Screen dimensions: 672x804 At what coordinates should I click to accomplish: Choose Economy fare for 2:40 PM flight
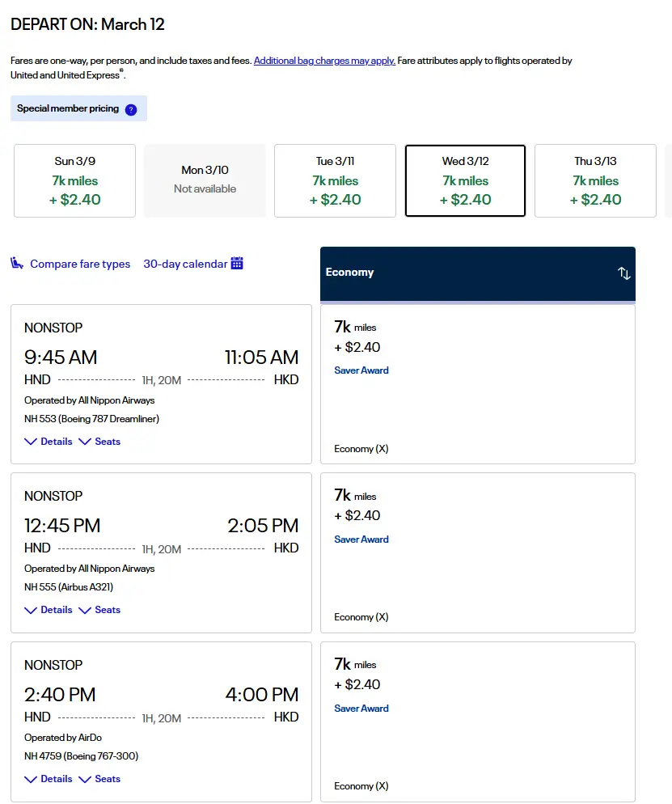pyautogui.click(x=477, y=721)
